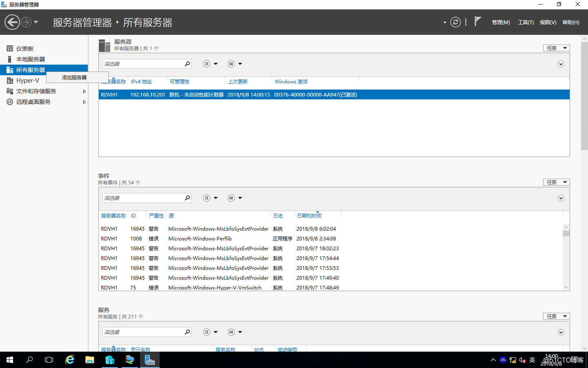Click Server Manager taskbar icon
Screen dimensions: 588x368
[x=150, y=360]
